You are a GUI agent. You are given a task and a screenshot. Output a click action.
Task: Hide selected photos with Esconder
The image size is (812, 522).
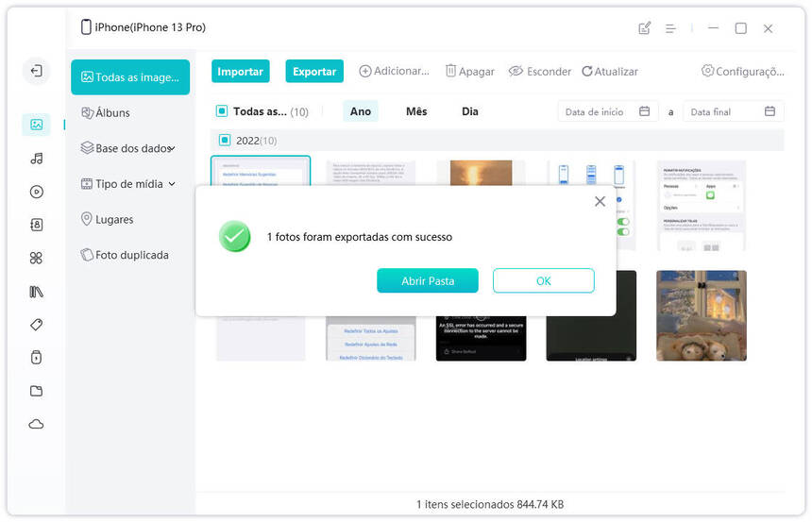[x=540, y=72]
